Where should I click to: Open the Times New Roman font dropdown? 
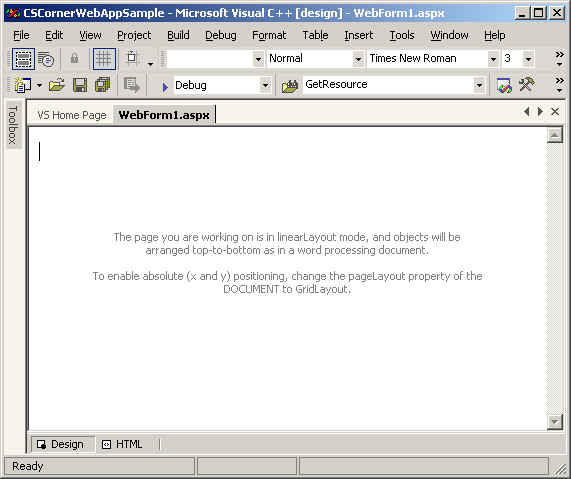point(493,59)
